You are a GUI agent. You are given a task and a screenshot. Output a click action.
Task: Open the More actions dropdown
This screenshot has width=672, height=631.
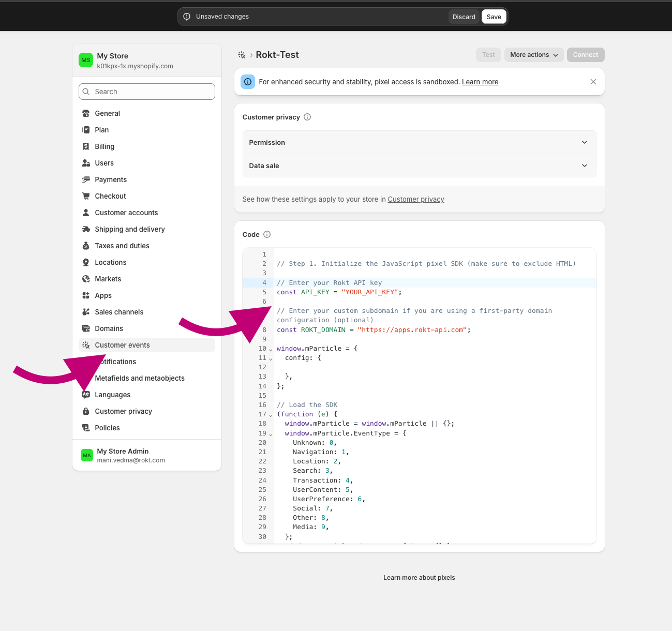pyautogui.click(x=533, y=55)
